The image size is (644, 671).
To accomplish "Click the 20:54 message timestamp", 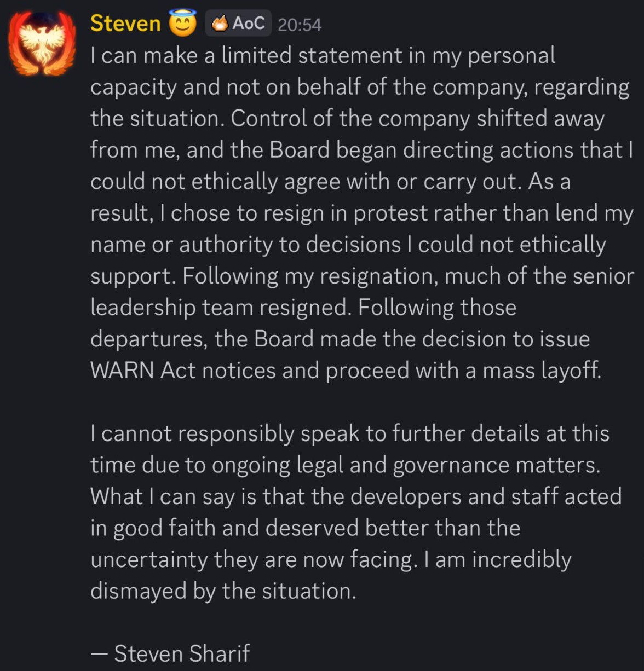I will (x=299, y=25).
